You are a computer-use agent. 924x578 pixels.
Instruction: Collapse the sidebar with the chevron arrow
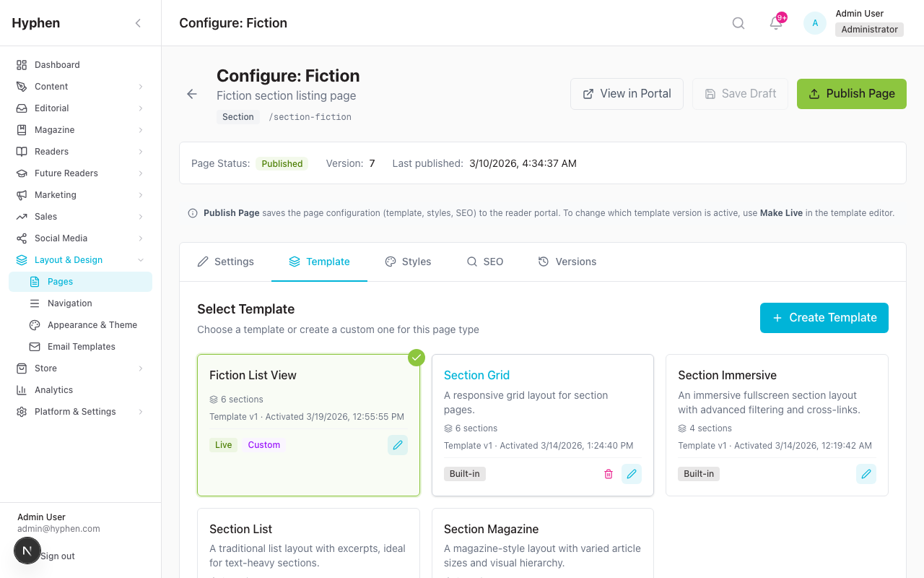coord(138,22)
